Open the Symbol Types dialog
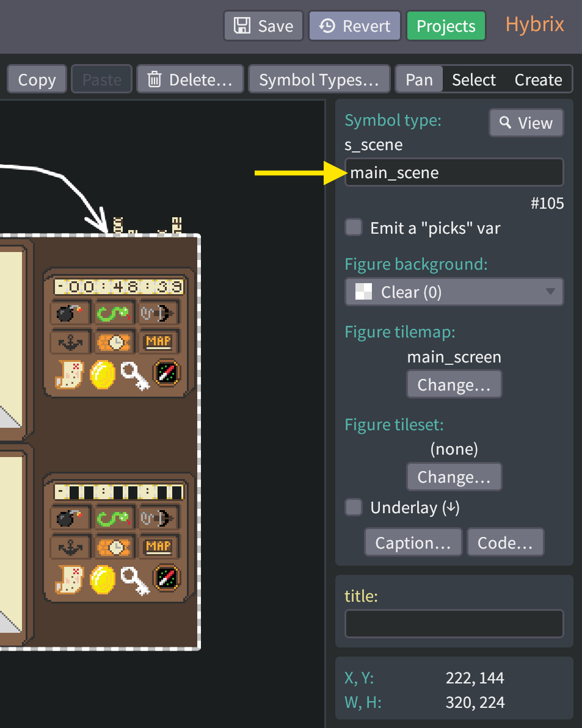 pos(319,79)
